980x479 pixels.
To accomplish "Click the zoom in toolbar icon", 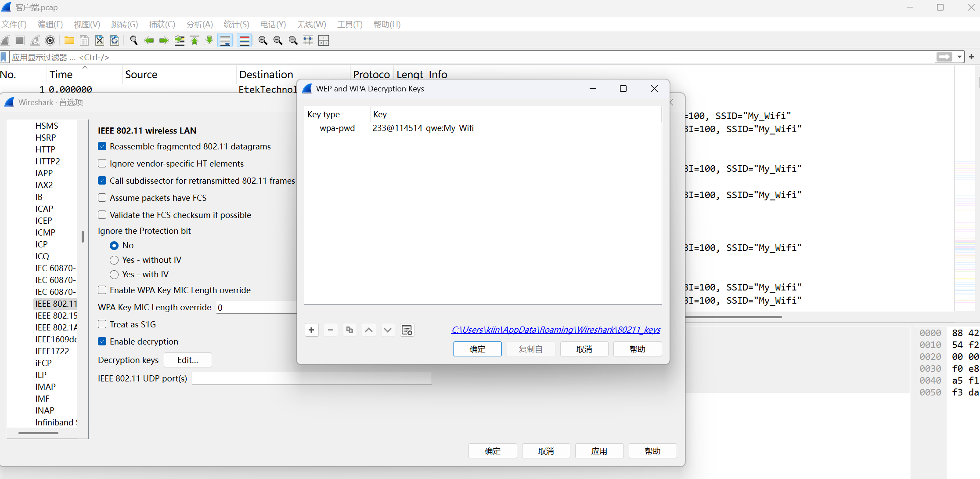I will (x=263, y=40).
